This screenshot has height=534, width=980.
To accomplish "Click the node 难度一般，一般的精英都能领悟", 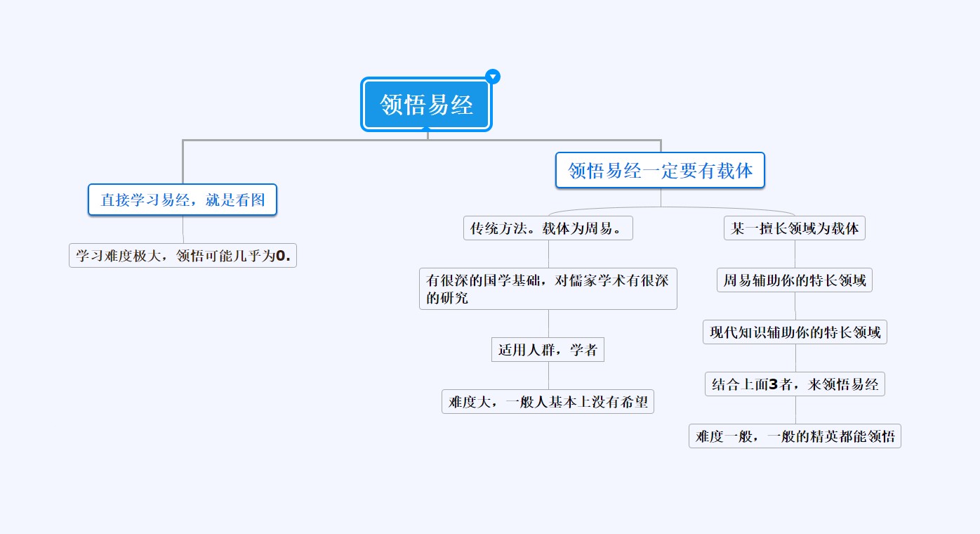I will (x=795, y=436).
